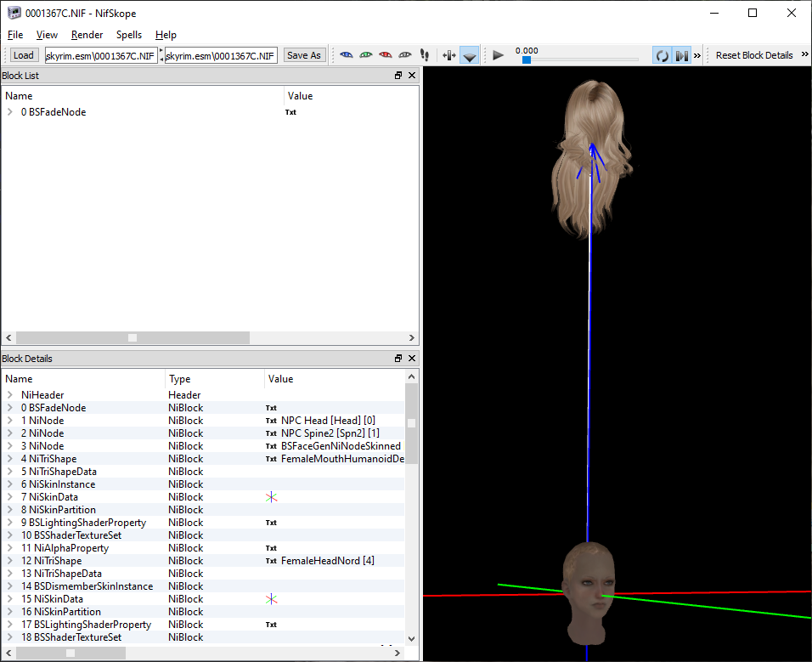
Task: Expand 12 NiTriShape row
Action: point(10,561)
